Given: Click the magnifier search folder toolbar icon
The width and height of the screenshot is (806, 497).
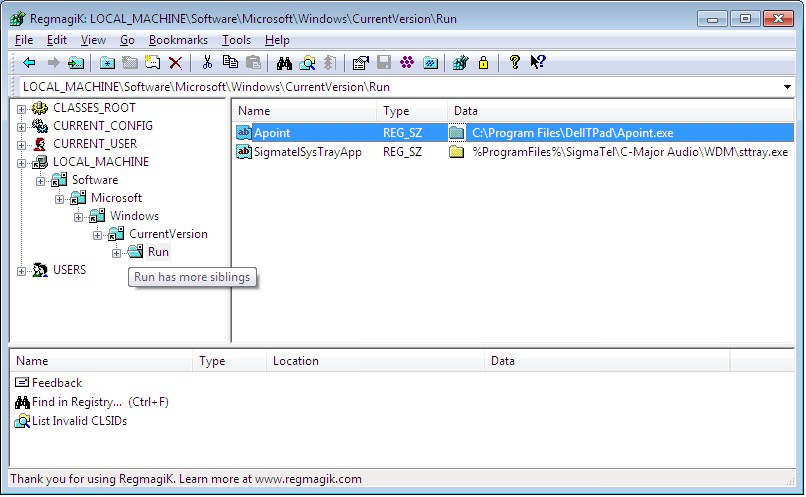Looking at the screenshot, I should click(307, 63).
